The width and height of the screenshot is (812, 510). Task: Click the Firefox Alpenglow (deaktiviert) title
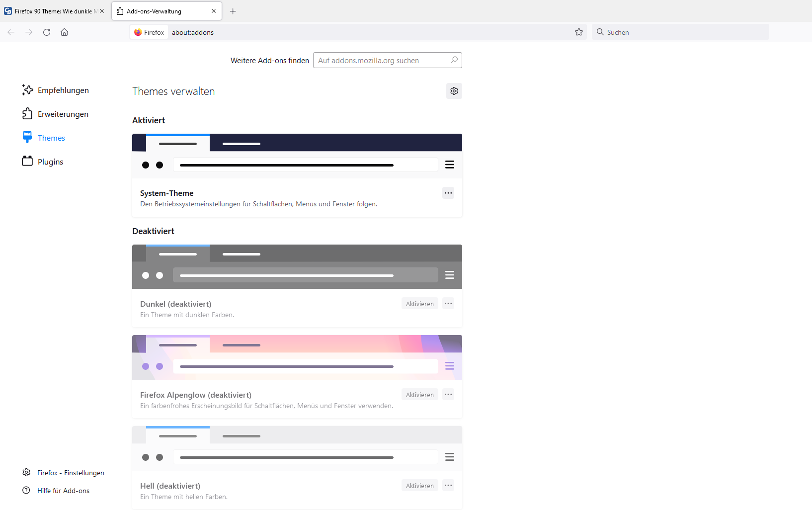click(196, 395)
